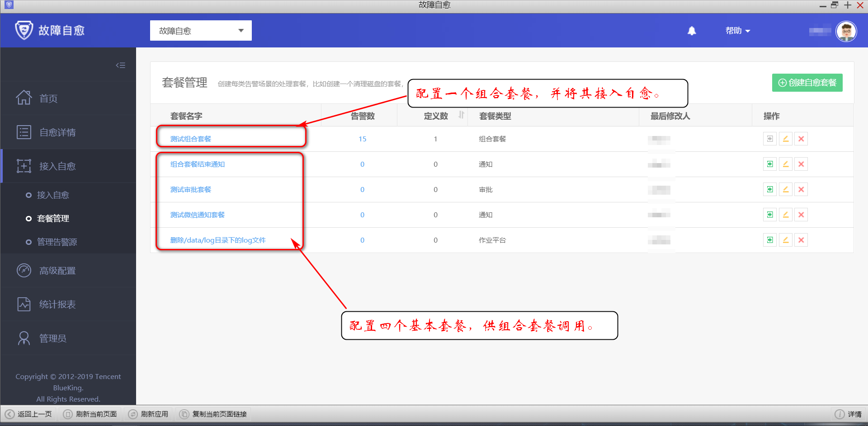Click alarm count 15 for 测试组合套餐
Screen dimensions: 868x426
pos(362,139)
